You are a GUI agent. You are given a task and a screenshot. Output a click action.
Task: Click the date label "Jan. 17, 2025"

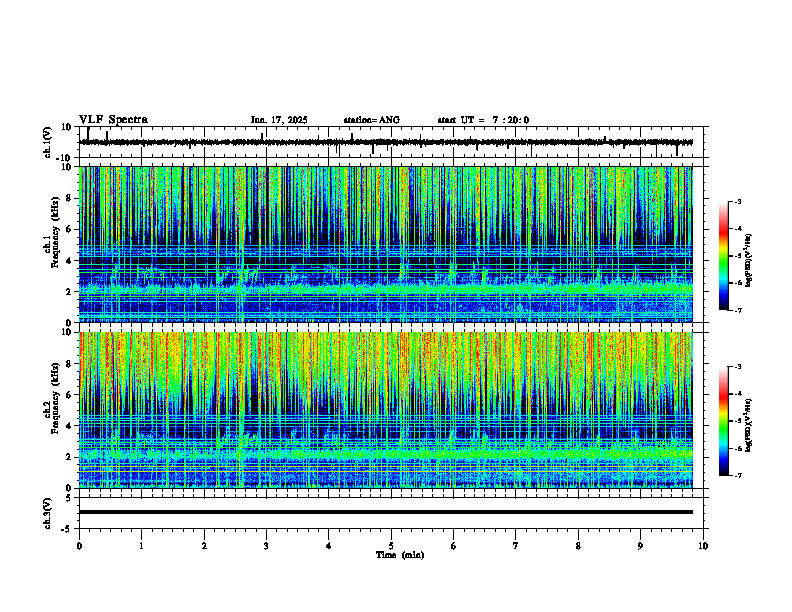[279, 120]
